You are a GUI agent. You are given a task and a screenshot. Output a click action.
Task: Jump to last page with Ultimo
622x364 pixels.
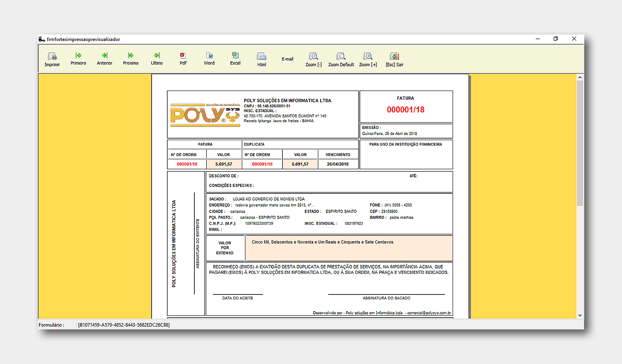[157, 59]
